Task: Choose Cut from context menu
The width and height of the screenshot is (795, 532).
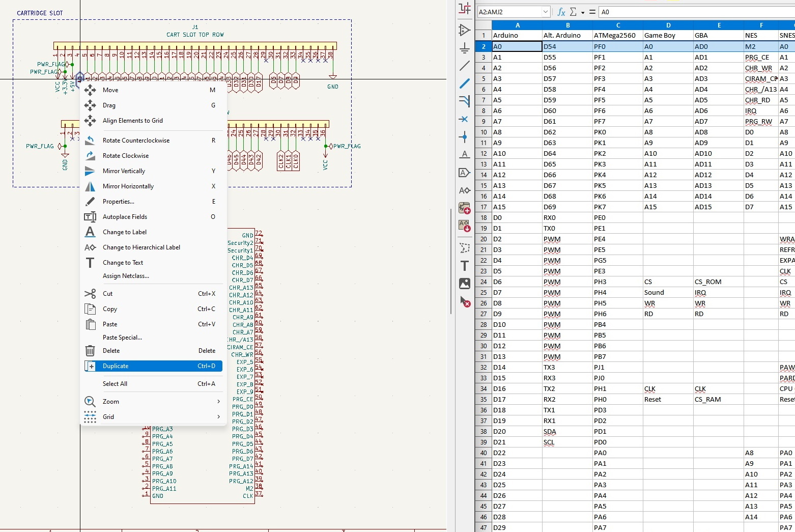Action: click(x=153, y=294)
